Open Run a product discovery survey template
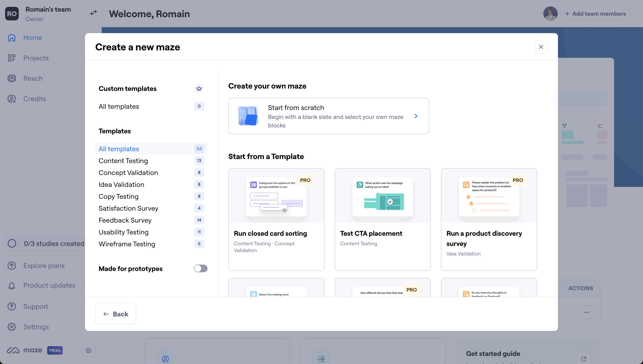Image resolution: width=643 pixels, height=364 pixels. pos(489,220)
